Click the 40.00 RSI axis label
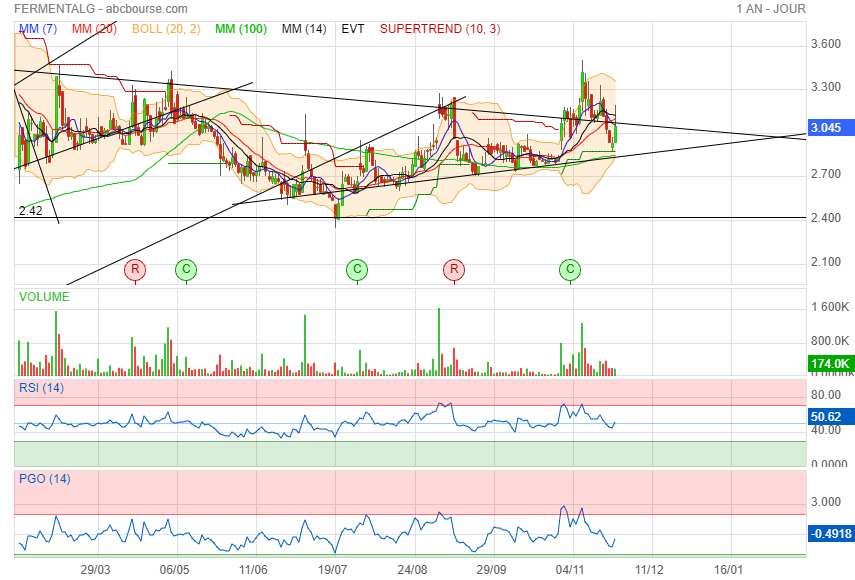Image resolution: width=855 pixels, height=580 pixels. (826, 430)
